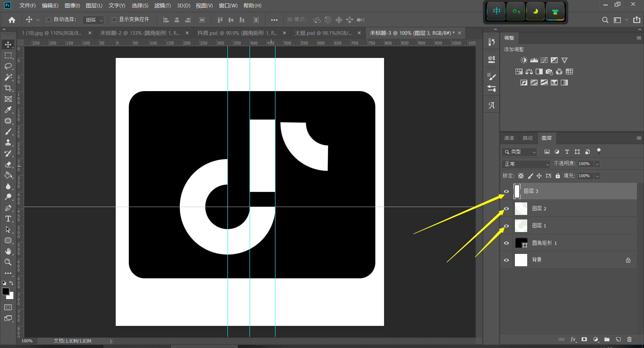Viewport: 644px width, 348px height.
Task: Hide 图层 2 via its eye icon
Action: pos(506,209)
